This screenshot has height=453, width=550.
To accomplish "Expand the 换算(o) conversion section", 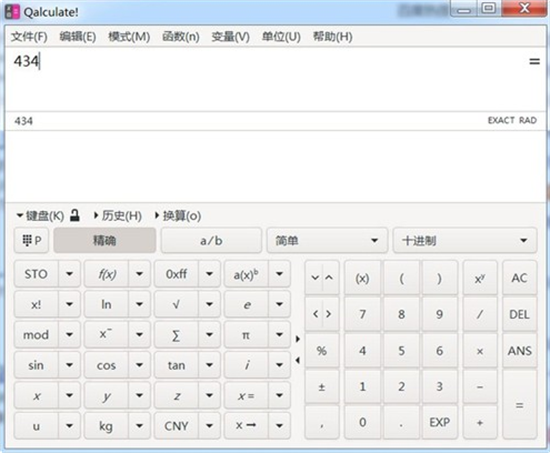I will click(178, 215).
